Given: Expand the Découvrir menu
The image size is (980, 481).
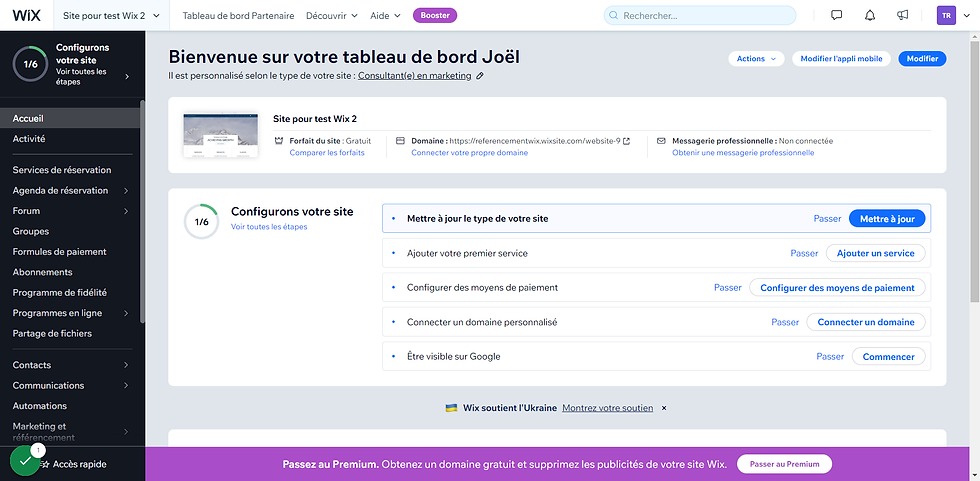Looking at the screenshot, I should (331, 16).
